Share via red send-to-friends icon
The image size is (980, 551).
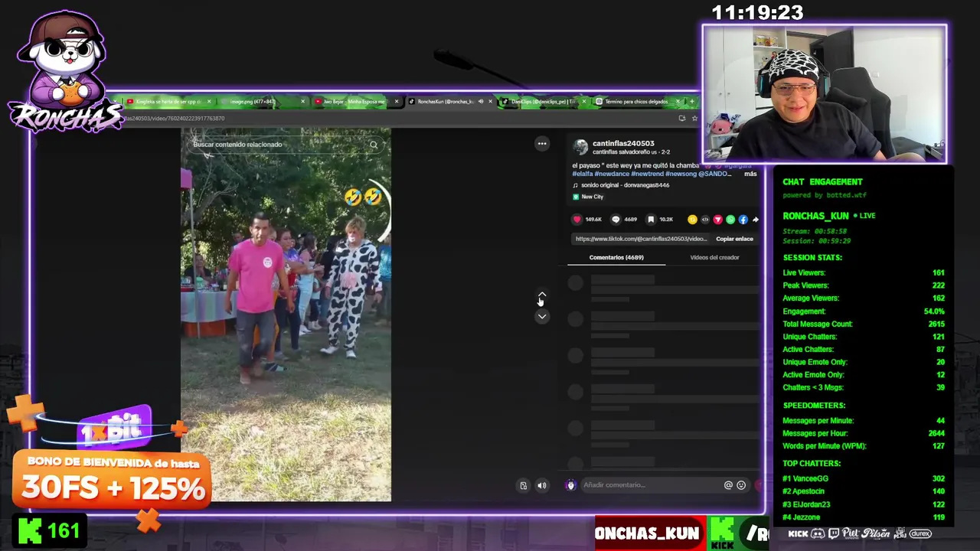717,220
